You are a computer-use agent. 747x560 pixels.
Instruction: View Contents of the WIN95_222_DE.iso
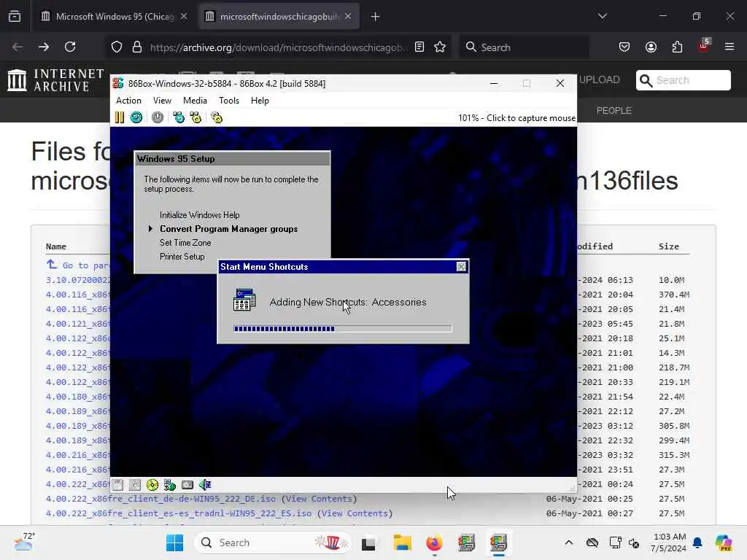pyautogui.click(x=320, y=499)
